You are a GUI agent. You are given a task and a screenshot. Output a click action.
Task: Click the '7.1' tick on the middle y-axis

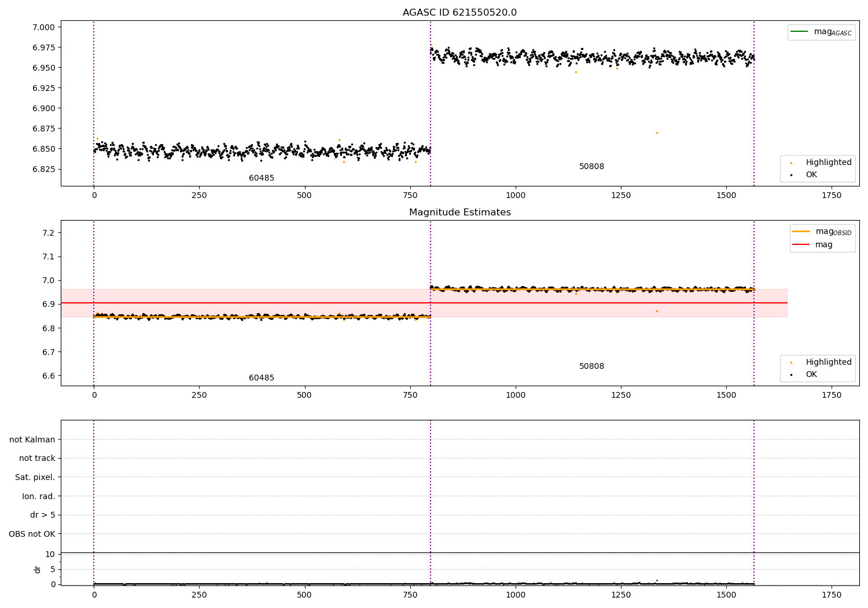(x=49, y=257)
